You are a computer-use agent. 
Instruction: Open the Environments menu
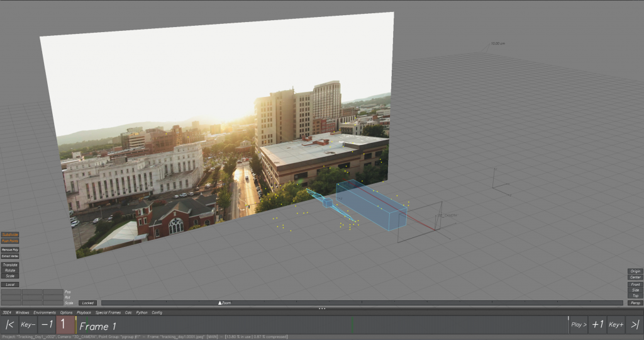click(45, 312)
